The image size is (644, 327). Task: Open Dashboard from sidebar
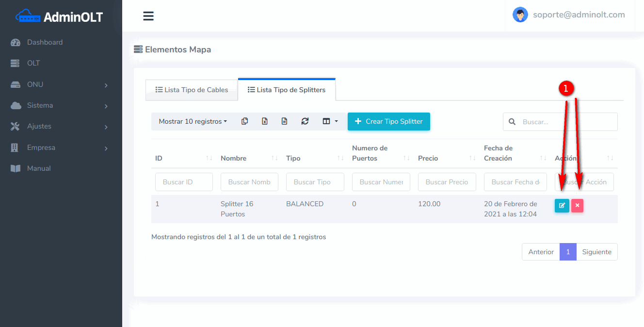(x=45, y=42)
